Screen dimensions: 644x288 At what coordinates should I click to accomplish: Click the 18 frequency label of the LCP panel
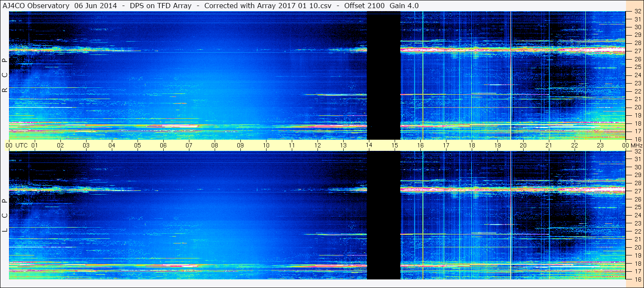[x=637, y=263]
